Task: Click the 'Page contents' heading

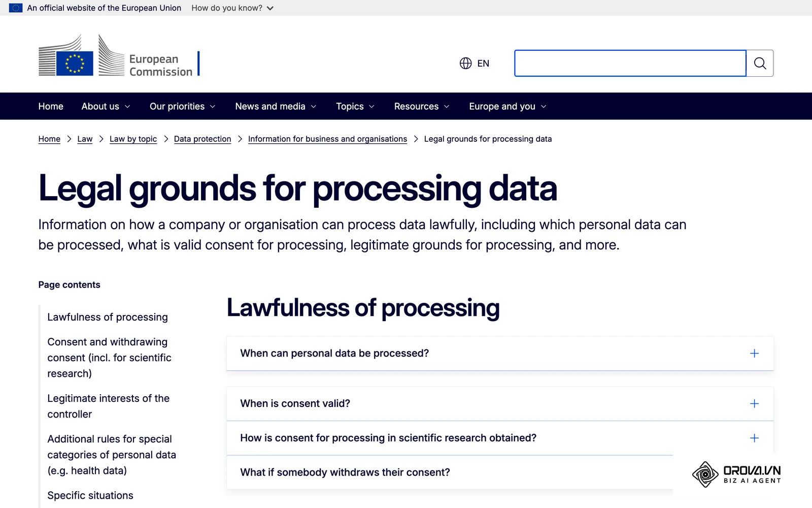Action: (x=69, y=284)
